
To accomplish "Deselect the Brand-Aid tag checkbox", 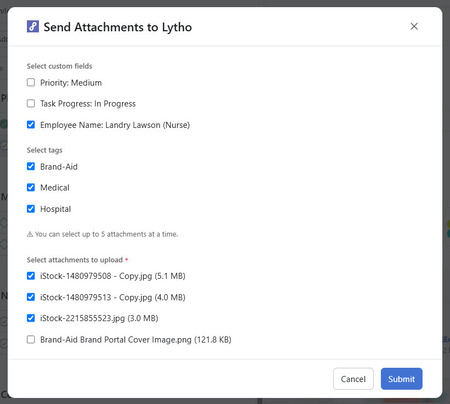I will tap(31, 166).
